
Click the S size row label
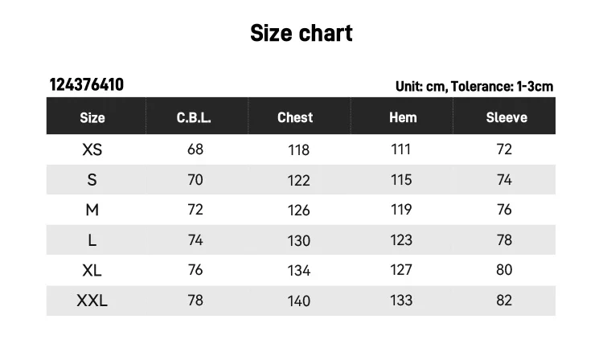coord(92,180)
